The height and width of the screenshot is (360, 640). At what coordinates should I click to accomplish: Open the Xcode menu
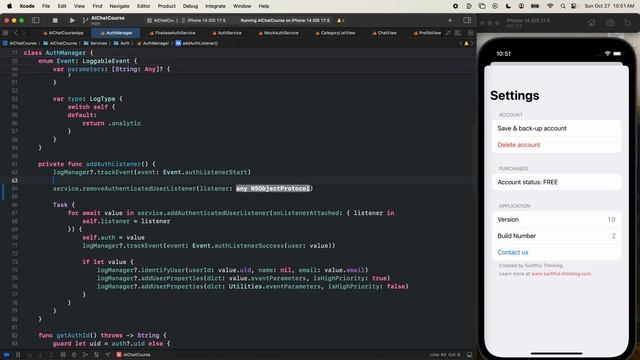(27, 6)
